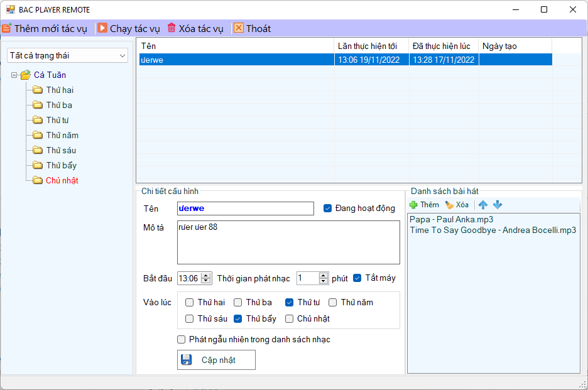Select Chủ nhật in the sidebar tree
The width and height of the screenshot is (588, 390).
tap(62, 180)
